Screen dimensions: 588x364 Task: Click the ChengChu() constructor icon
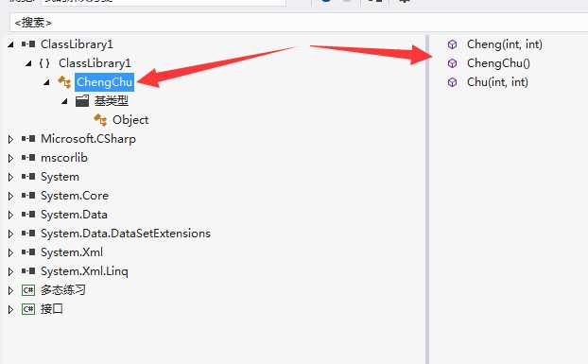(x=452, y=63)
